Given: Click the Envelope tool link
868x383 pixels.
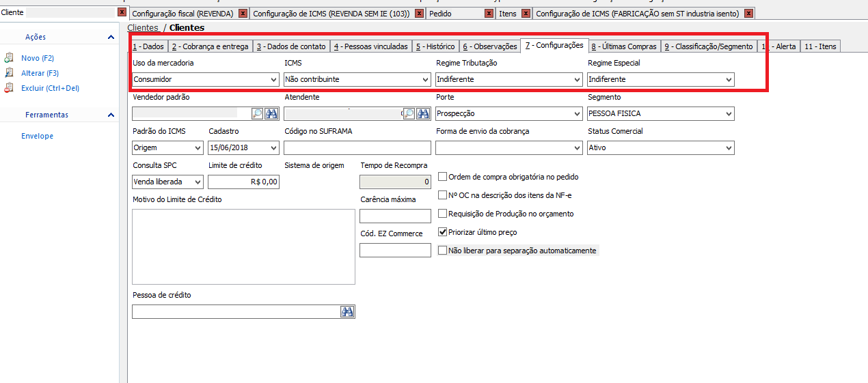Looking at the screenshot, I should pyautogui.click(x=37, y=136).
